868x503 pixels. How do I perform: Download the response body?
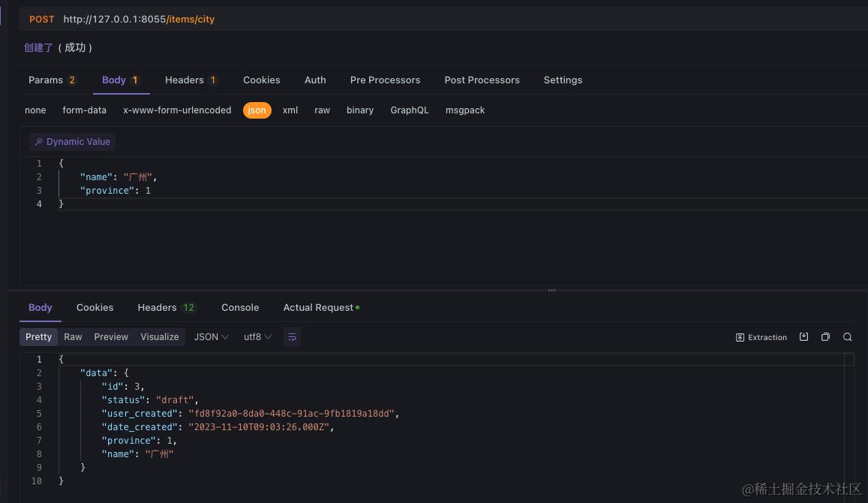pyautogui.click(x=803, y=337)
